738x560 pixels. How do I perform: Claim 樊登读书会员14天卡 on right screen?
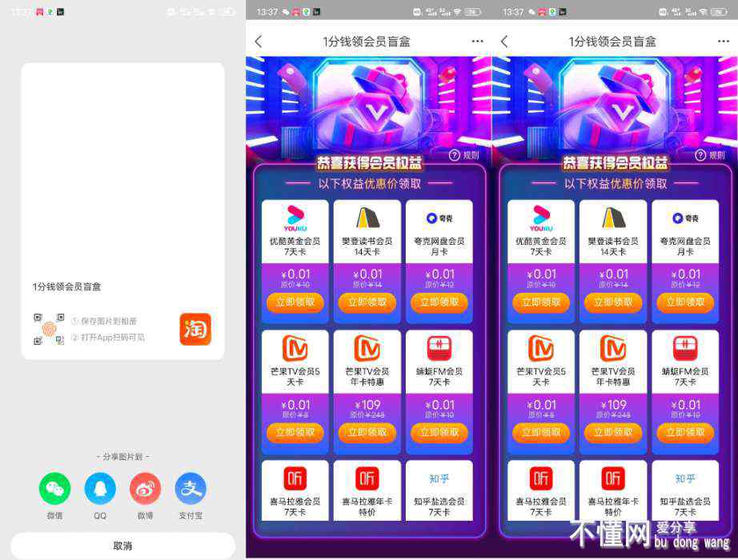click(613, 302)
